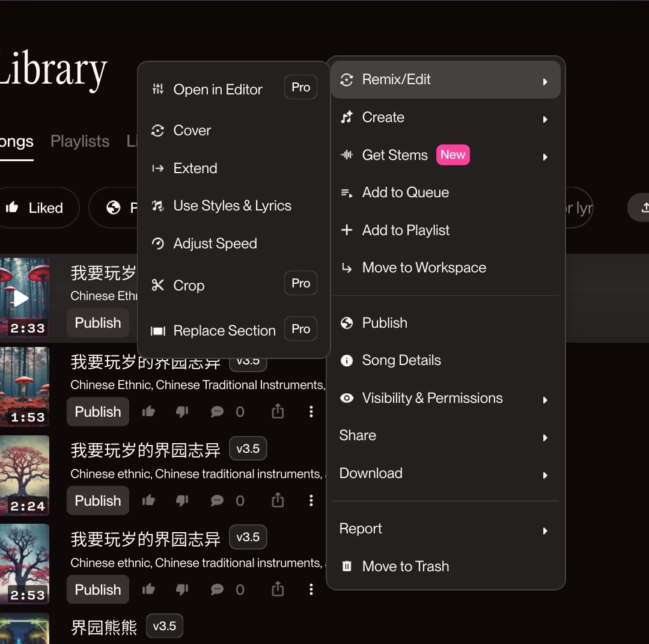Select Add to Queue
649x644 pixels.
tap(446, 192)
